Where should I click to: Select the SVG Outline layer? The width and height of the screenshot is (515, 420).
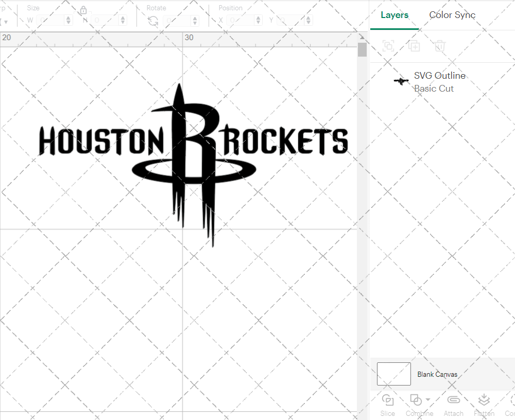(440, 76)
